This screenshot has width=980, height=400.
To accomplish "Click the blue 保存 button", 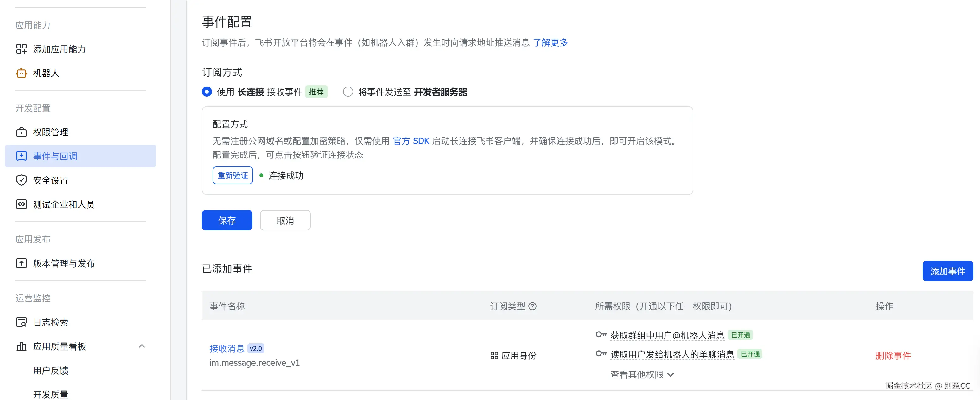I will [x=227, y=220].
